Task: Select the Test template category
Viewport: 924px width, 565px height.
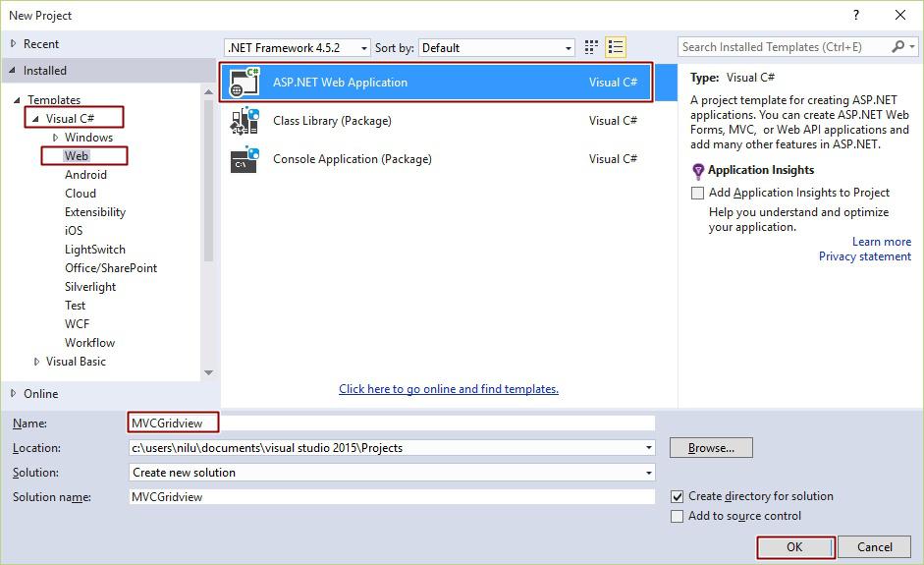Action: pos(75,306)
